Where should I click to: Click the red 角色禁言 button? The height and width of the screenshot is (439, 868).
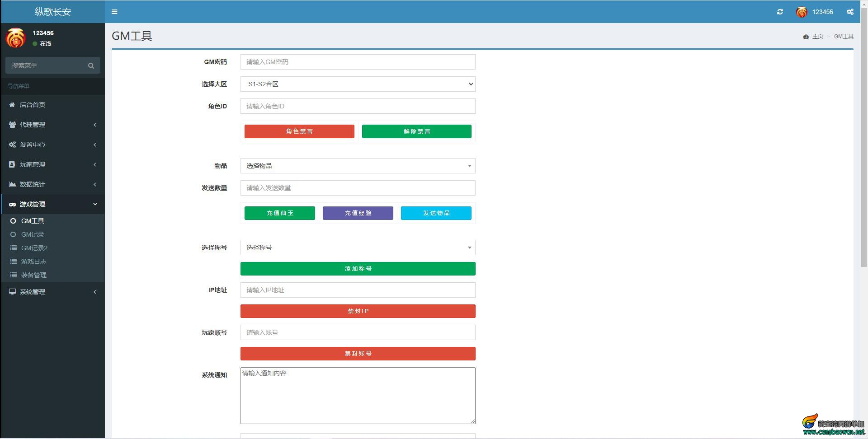[x=299, y=131]
